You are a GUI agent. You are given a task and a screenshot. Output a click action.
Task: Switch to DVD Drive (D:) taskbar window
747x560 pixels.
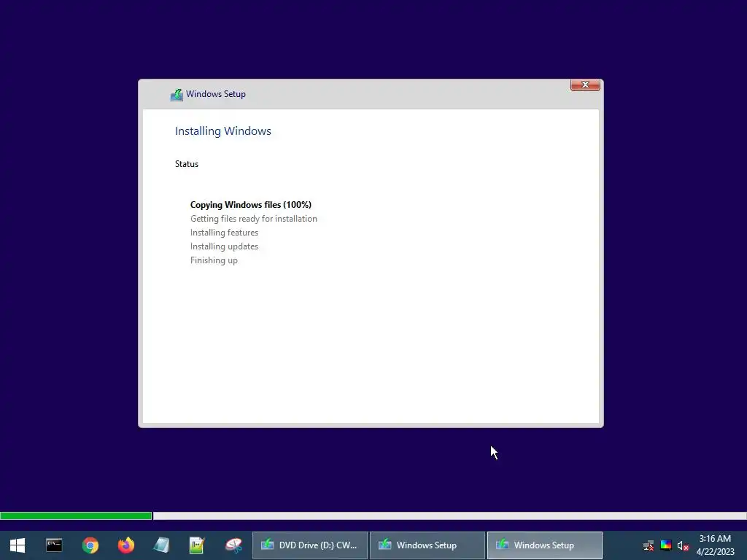(x=309, y=545)
